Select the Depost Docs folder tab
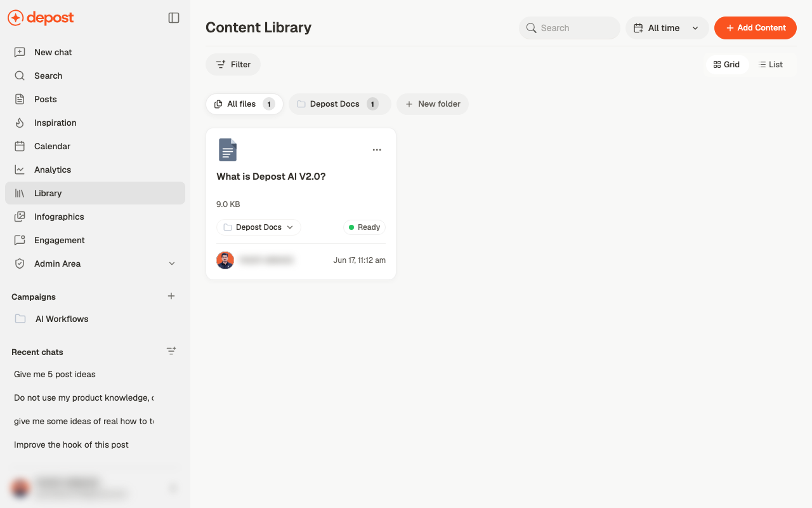The image size is (812, 508). 340,104
